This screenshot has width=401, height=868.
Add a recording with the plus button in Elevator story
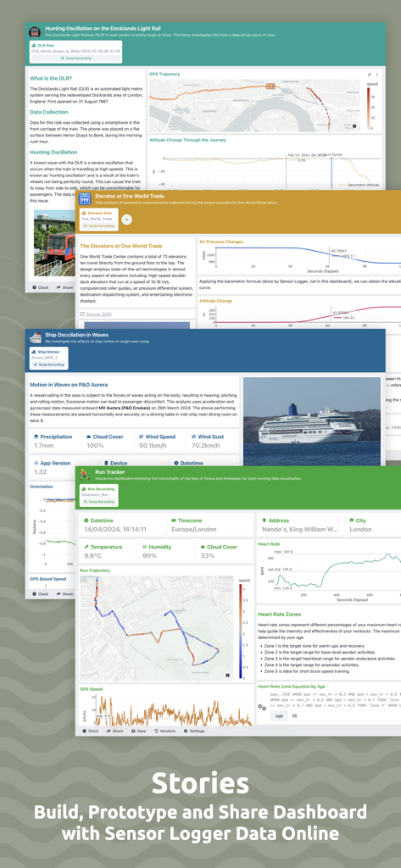[127, 220]
